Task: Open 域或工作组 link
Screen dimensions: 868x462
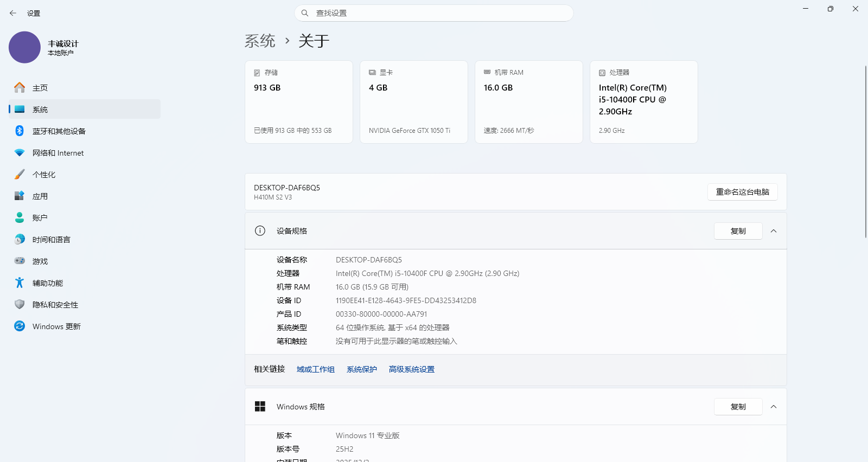Action: click(x=316, y=369)
